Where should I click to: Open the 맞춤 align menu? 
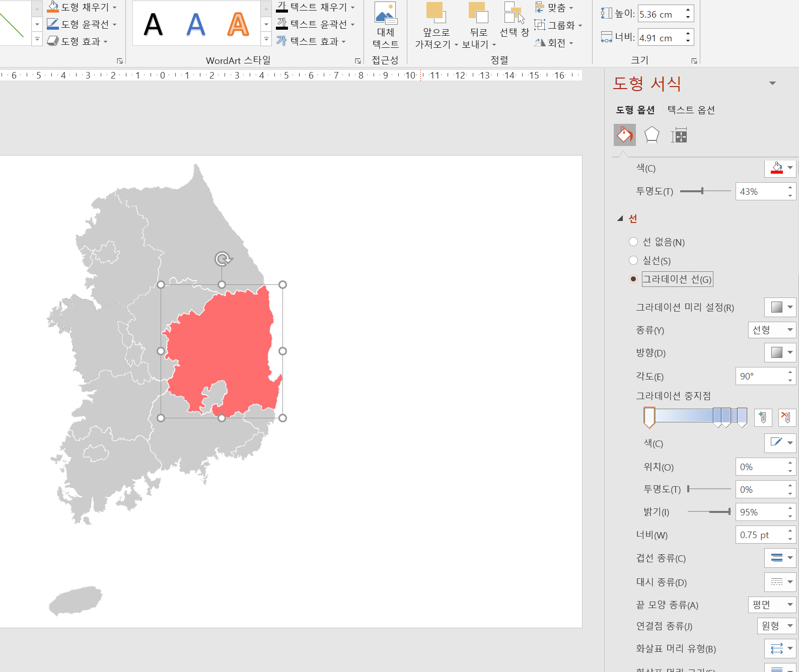554,8
